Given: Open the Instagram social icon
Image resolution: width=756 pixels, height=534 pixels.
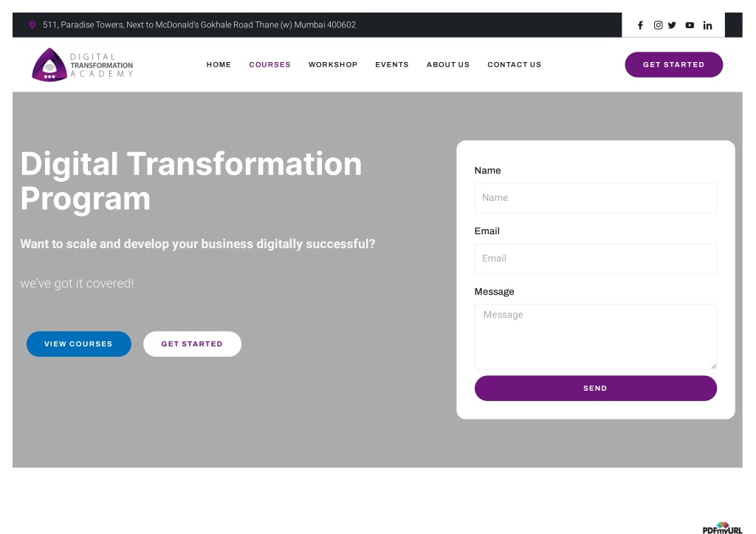Looking at the screenshot, I should click(x=658, y=25).
